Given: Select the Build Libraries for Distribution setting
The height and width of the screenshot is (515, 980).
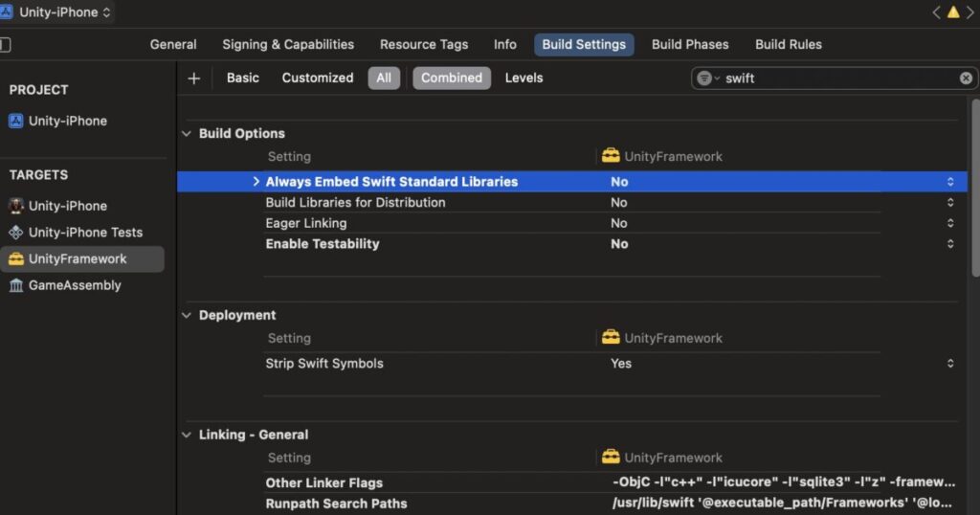Looking at the screenshot, I should tap(355, 203).
